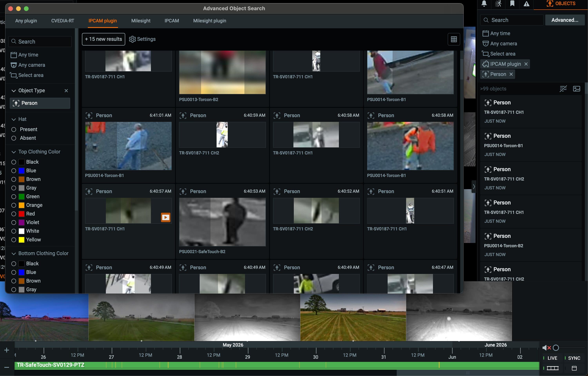The height and width of the screenshot is (376, 588).
Task: Click the LIVE button
Action: pos(552,358)
